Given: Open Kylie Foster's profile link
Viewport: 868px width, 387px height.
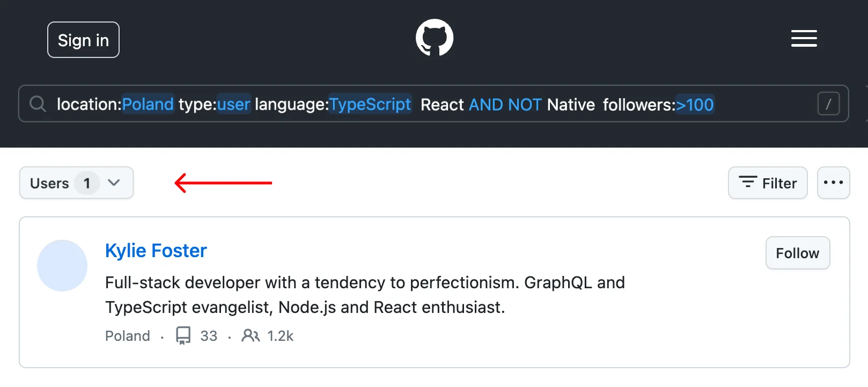Looking at the screenshot, I should [x=156, y=251].
